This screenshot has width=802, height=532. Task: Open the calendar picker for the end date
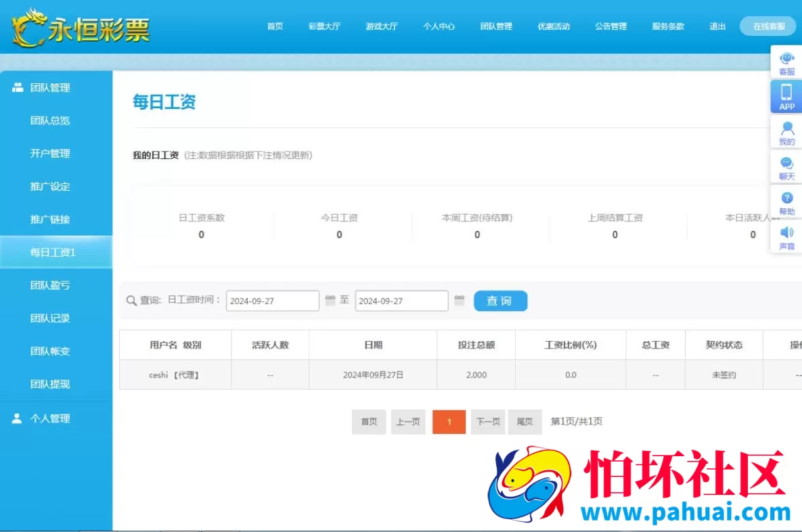(459, 301)
